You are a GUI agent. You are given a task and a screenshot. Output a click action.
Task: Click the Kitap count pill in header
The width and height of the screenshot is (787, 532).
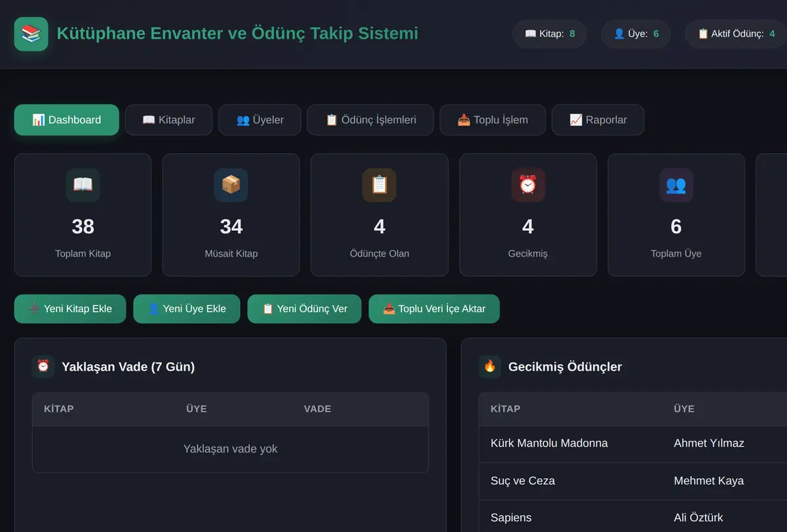coord(550,34)
